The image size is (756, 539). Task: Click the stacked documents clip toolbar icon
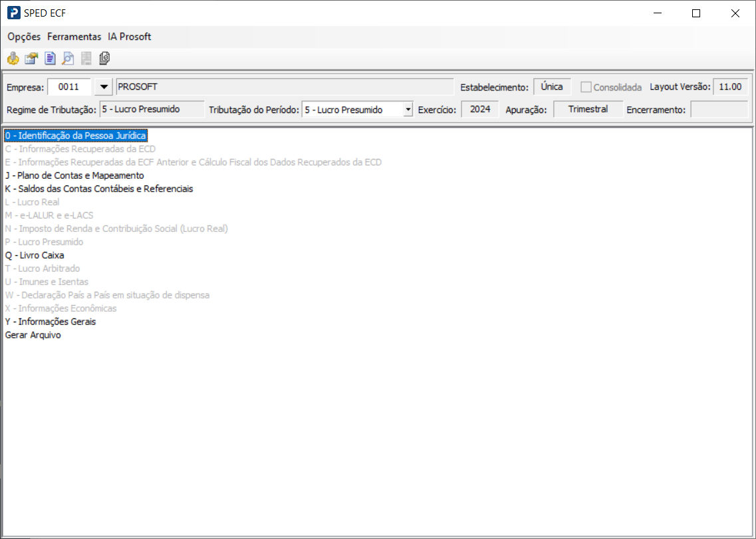point(104,58)
